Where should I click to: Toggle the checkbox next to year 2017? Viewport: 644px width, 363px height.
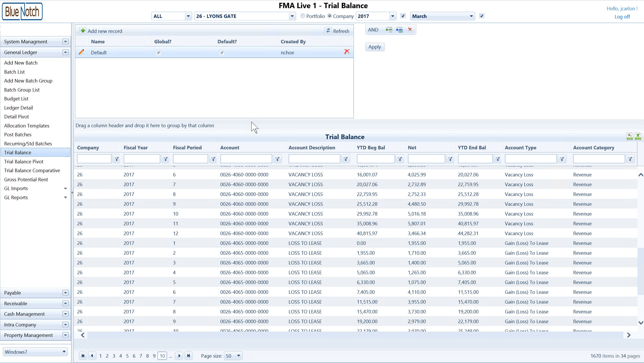coord(403,16)
